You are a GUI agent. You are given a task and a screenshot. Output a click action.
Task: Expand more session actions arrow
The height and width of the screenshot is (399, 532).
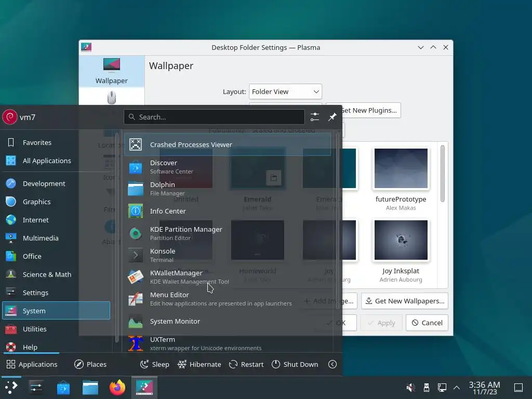pyautogui.click(x=332, y=364)
